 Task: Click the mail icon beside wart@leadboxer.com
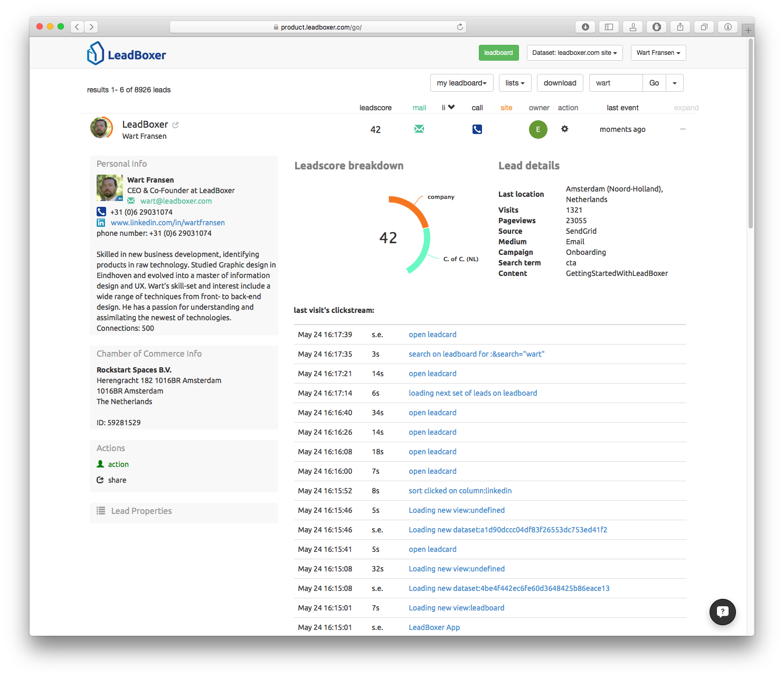click(131, 201)
